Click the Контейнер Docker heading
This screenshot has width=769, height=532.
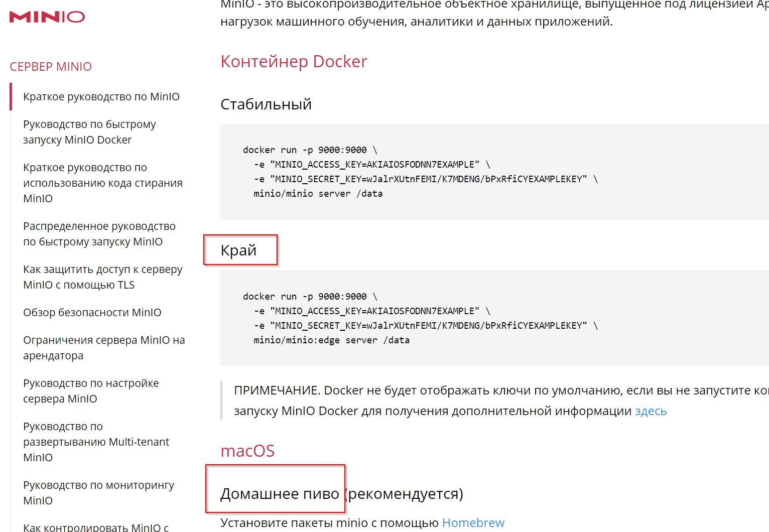click(x=294, y=61)
